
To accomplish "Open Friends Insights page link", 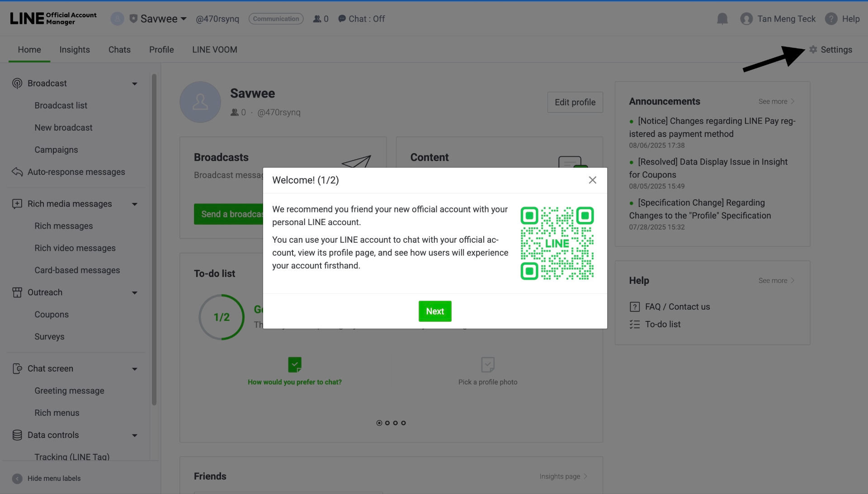I will click(563, 476).
